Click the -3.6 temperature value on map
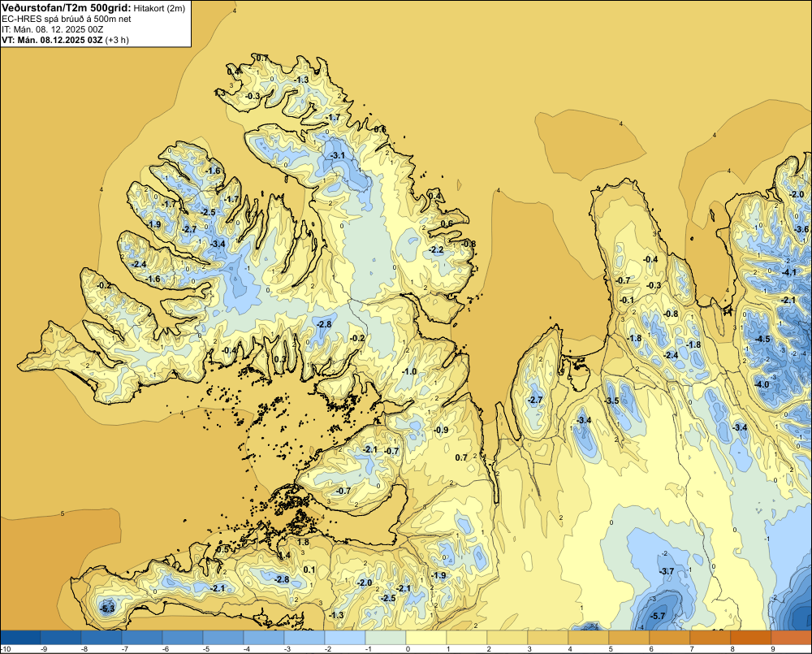This screenshot has height=654, width=812. point(801,229)
